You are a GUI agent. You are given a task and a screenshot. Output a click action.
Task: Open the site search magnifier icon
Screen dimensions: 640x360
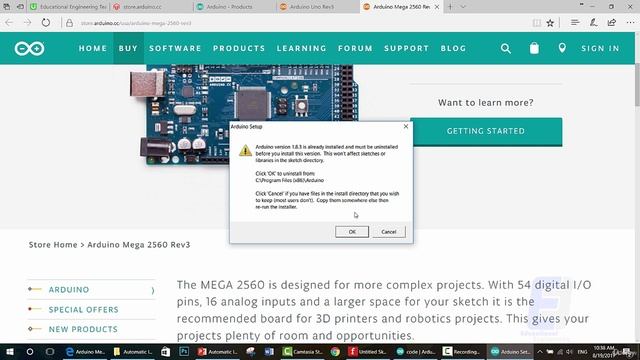tap(506, 49)
